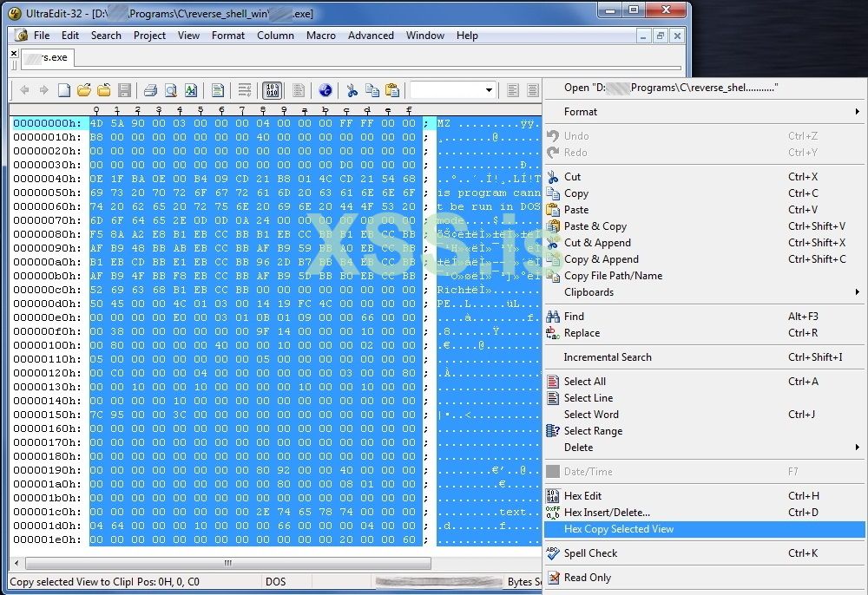The image size is (868, 595).
Task: Choose Select All in context menu
Action: pyautogui.click(x=705, y=382)
